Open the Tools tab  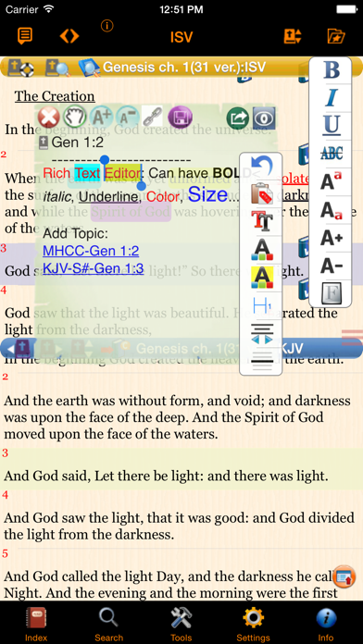181,624
